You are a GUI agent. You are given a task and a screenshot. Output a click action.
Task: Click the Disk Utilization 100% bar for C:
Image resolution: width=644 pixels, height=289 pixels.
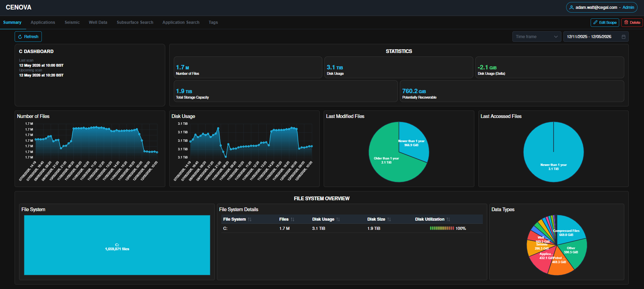click(x=442, y=228)
